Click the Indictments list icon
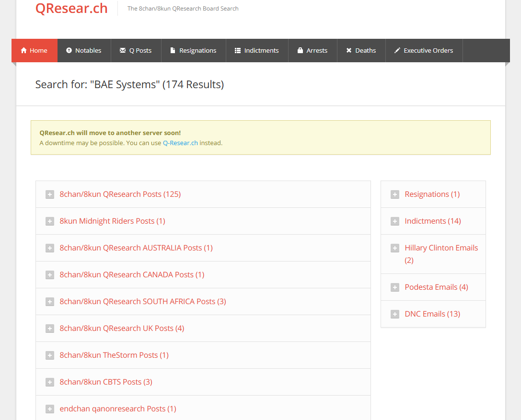The height and width of the screenshot is (420, 521). coord(238,50)
